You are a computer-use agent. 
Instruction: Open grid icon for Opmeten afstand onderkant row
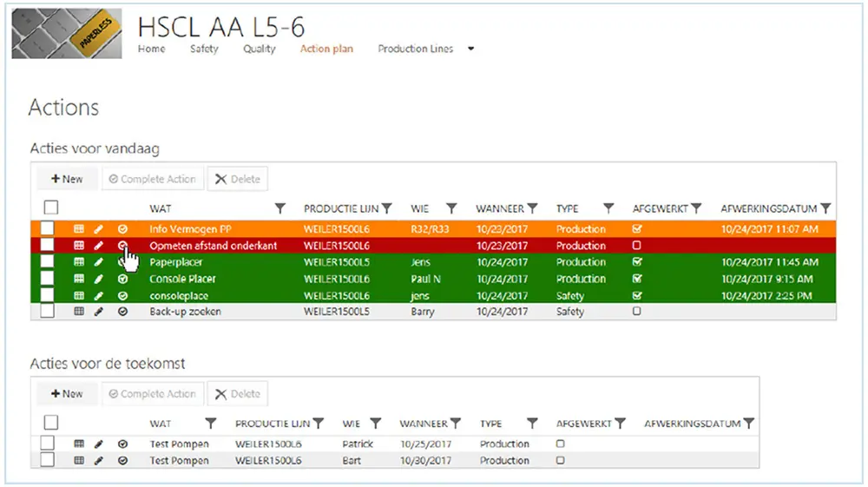[79, 245]
